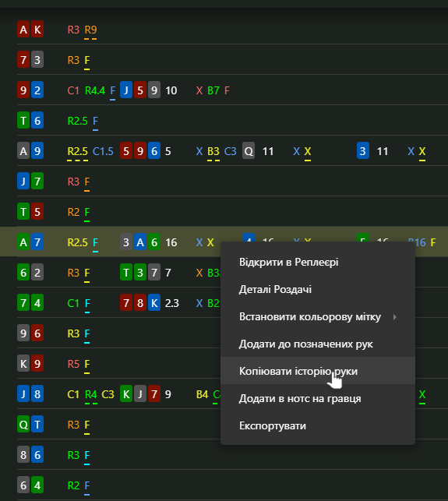The image size is (448, 501).
Task: Click green Q card in Q T hand
Action: [x=23, y=425]
